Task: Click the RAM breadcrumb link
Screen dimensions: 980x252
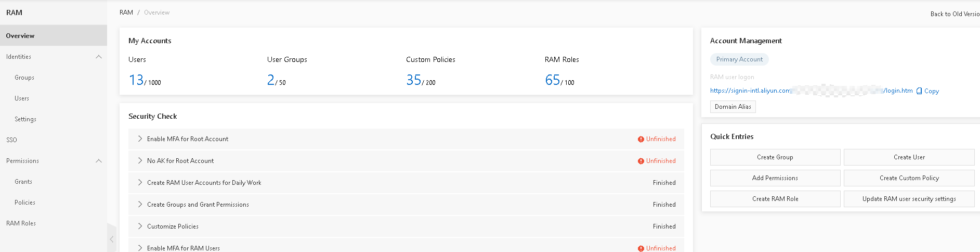Action: [126, 12]
